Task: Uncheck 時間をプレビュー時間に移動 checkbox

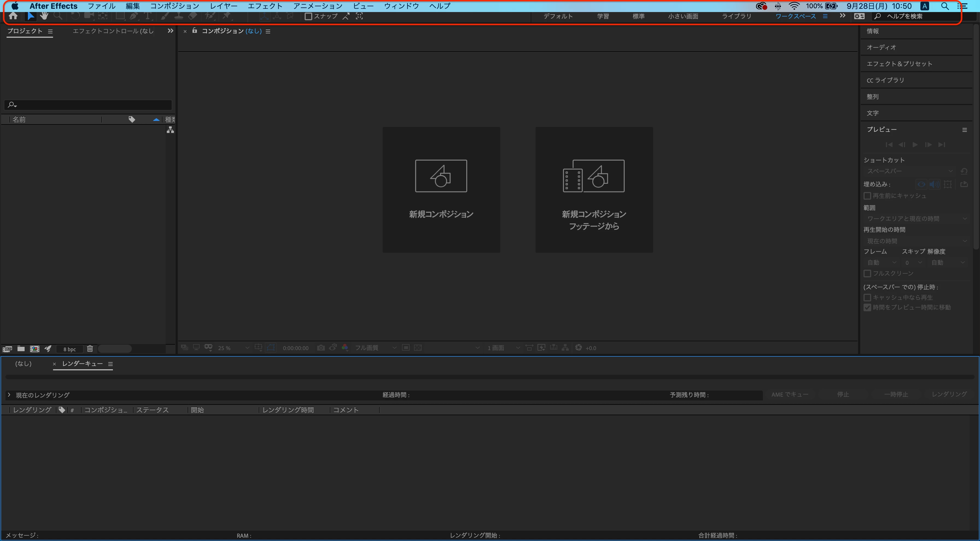Action: pyautogui.click(x=867, y=307)
